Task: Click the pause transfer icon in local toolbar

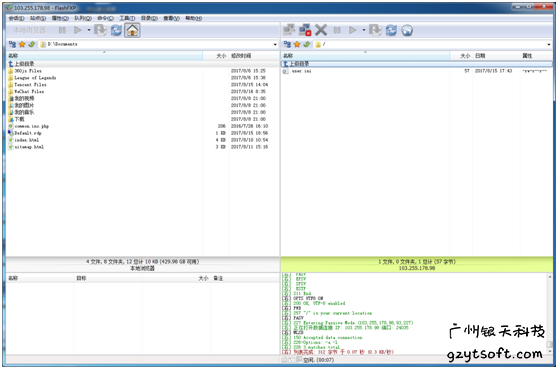Action: [x=62, y=31]
